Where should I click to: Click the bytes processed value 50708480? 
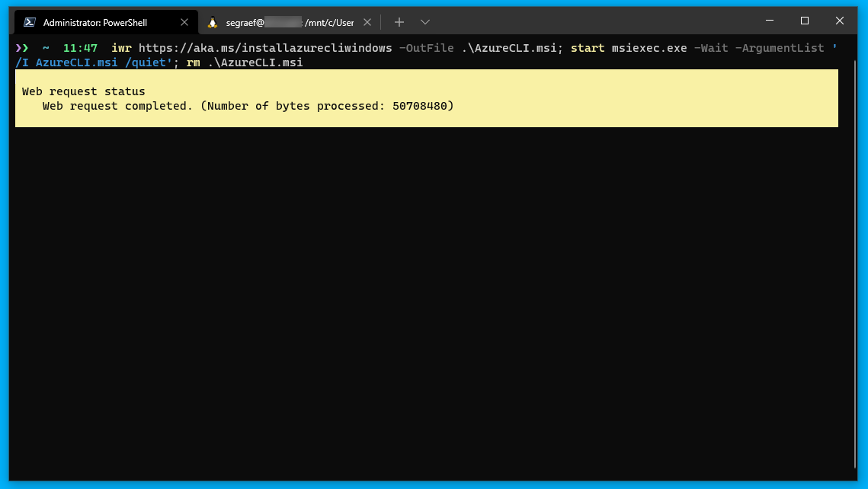click(420, 106)
